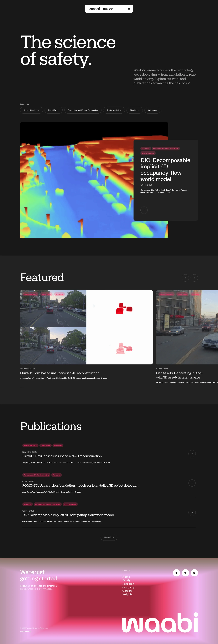The width and height of the screenshot is (218, 644).
Task: Open Waabi's LinkedIn page via footer icon
Action: (x=177, y=573)
